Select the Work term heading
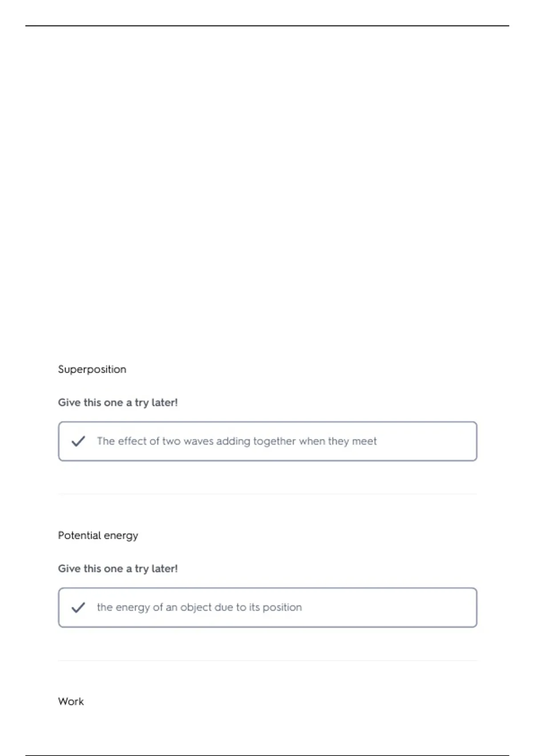 tap(71, 701)
